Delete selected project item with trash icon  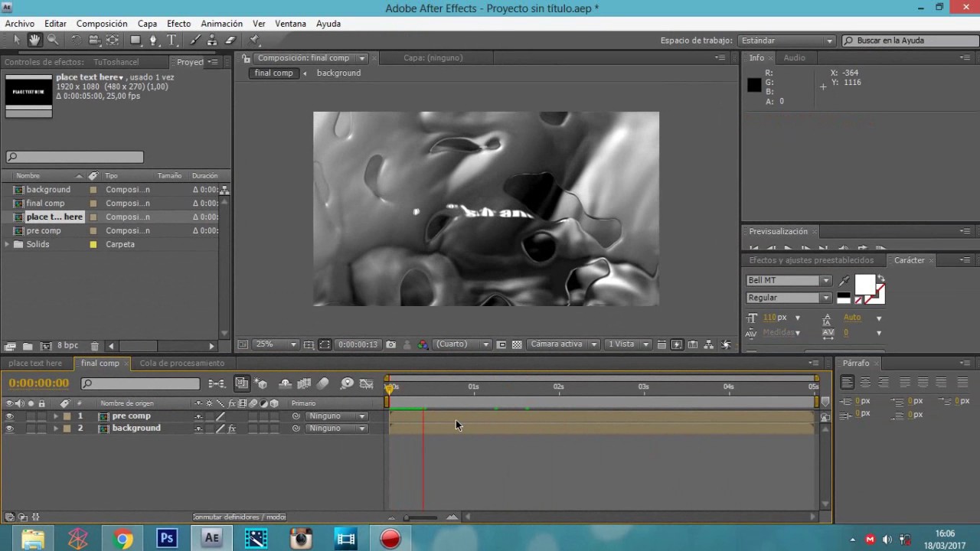[94, 346]
